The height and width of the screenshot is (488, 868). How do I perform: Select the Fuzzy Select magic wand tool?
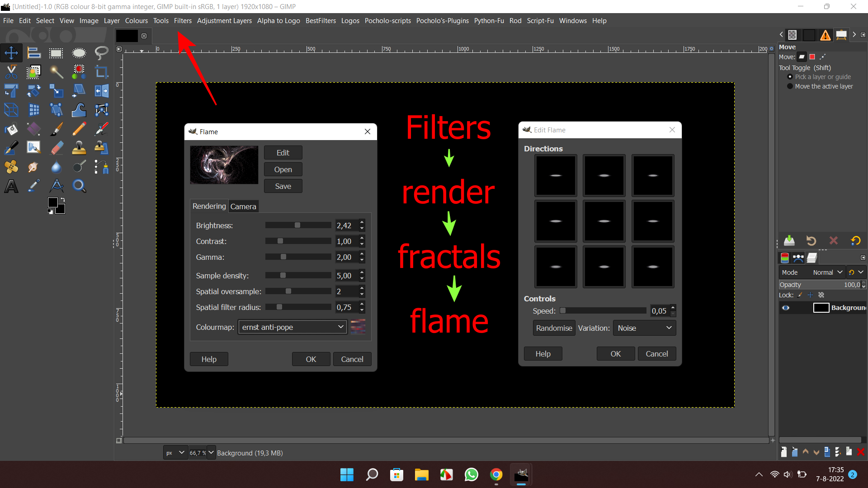56,72
